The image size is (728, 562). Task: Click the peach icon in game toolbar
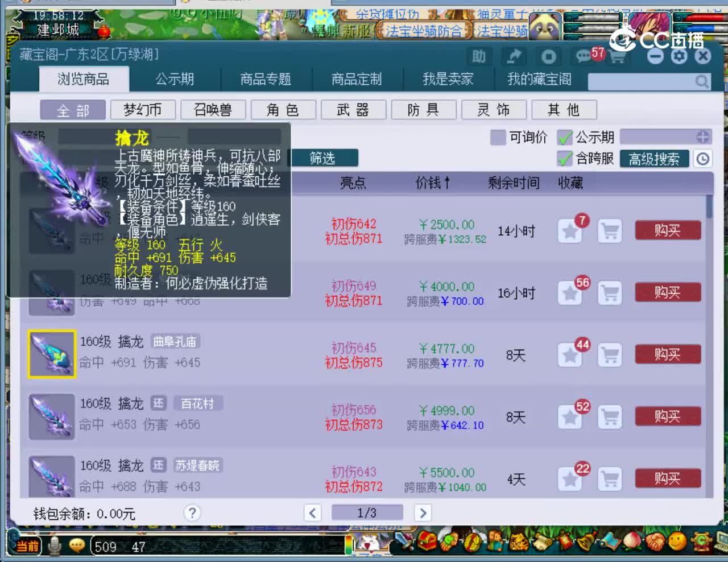pos(631,541)
